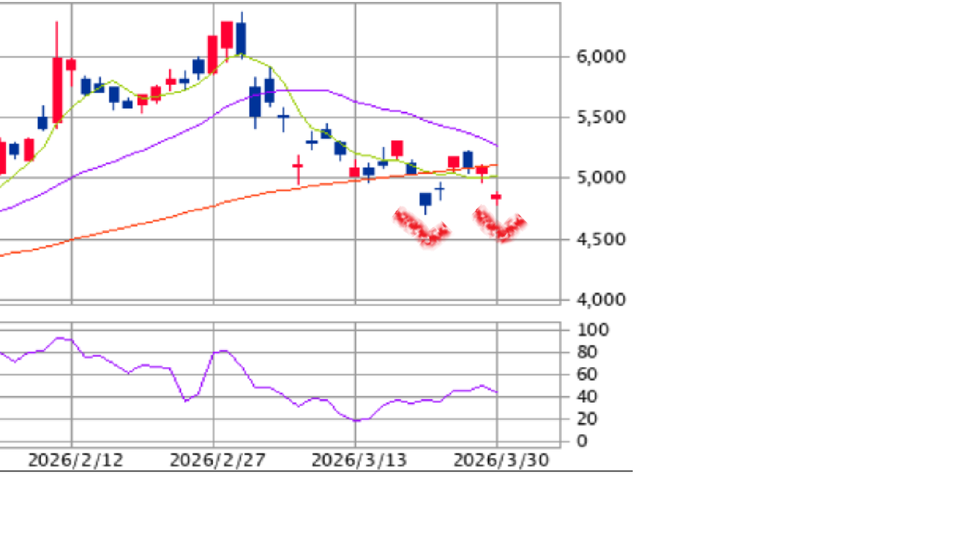Image resolution: width=954 pixels, height=560 pixels.
Task: Select the 4,500 price axis label
Action: click(600, 239)
